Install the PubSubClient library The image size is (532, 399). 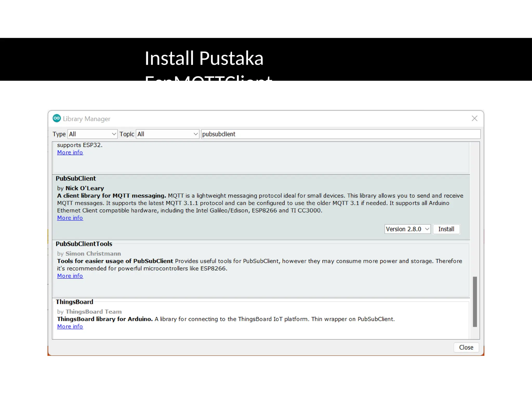point(446,229)
